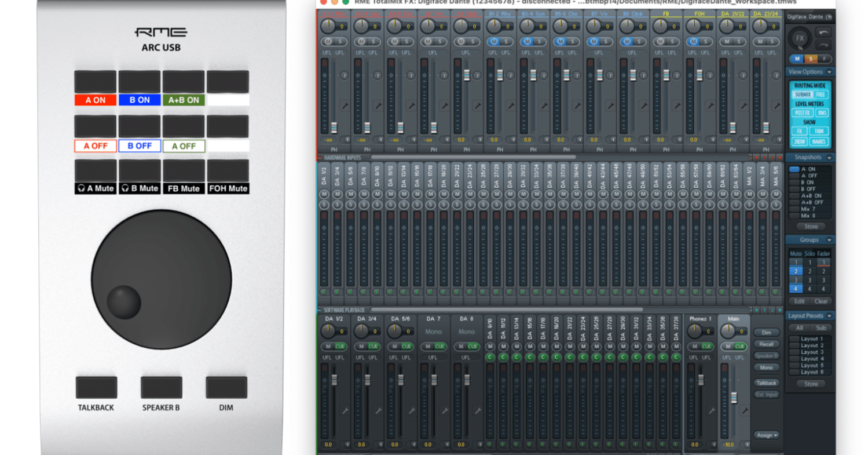Open the B3-4 Syn channel wrench settings
The width and height of the screenshot is (868, 455).
tap(544, 105)
